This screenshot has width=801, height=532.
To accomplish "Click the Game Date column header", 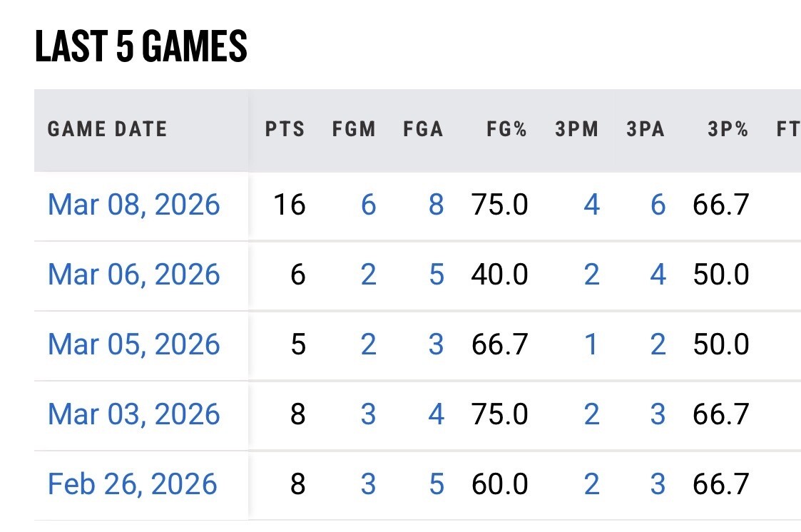I will pyautogui.click(x=107, y=130).
